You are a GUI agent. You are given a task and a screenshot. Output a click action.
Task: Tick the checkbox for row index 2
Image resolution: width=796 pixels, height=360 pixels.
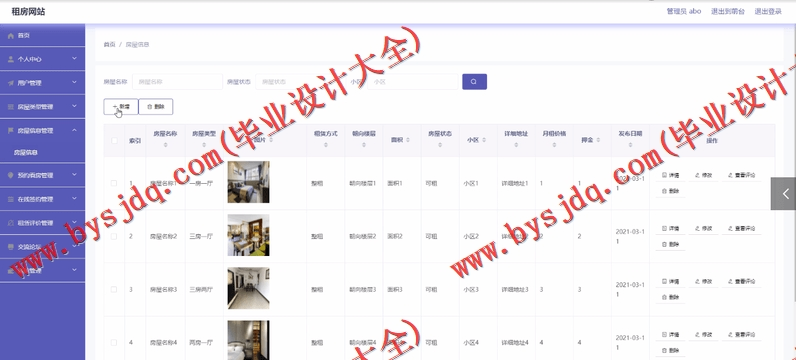point(114,237)
